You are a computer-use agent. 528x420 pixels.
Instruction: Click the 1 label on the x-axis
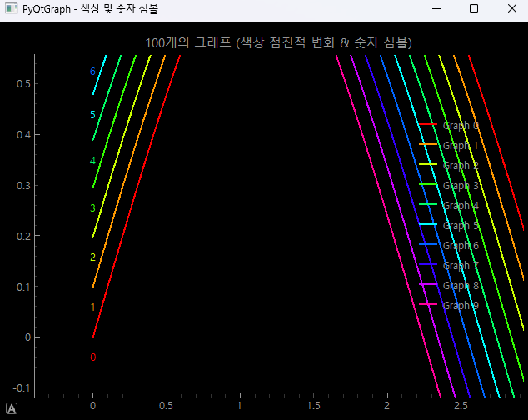240,406
